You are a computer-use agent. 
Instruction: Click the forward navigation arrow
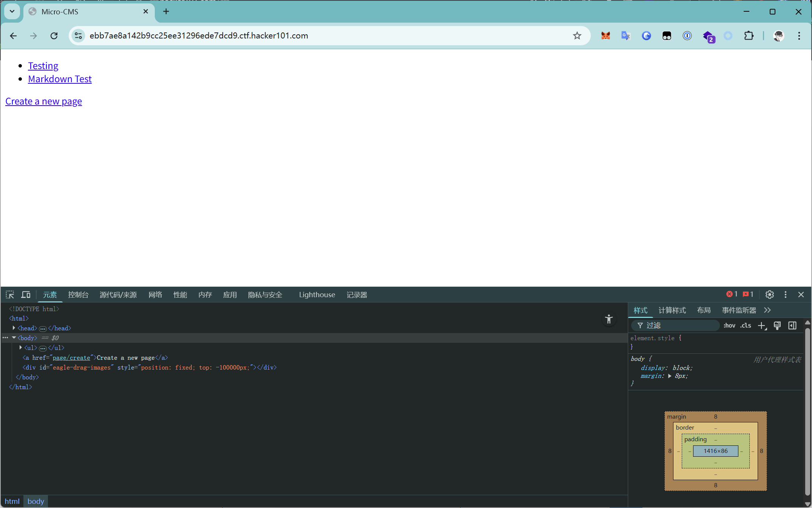pos(34,36)
